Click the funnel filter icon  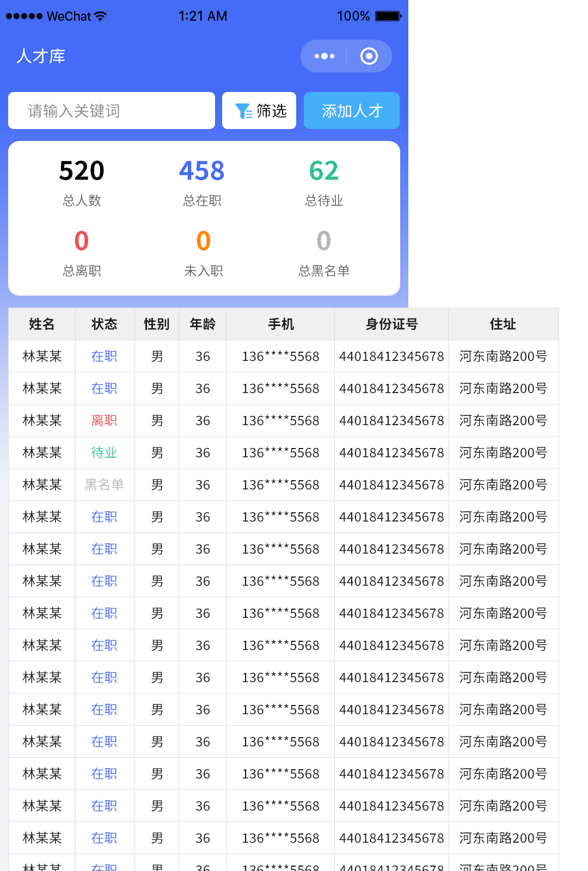pos(243,111)
